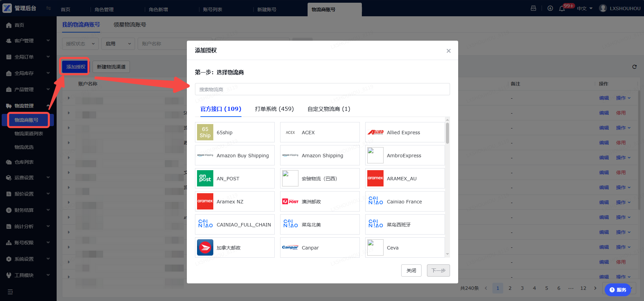This screenshot has width=644, height=301.
Task: Click the Amazon Buy Shipping logo
Action: [205, 155]
